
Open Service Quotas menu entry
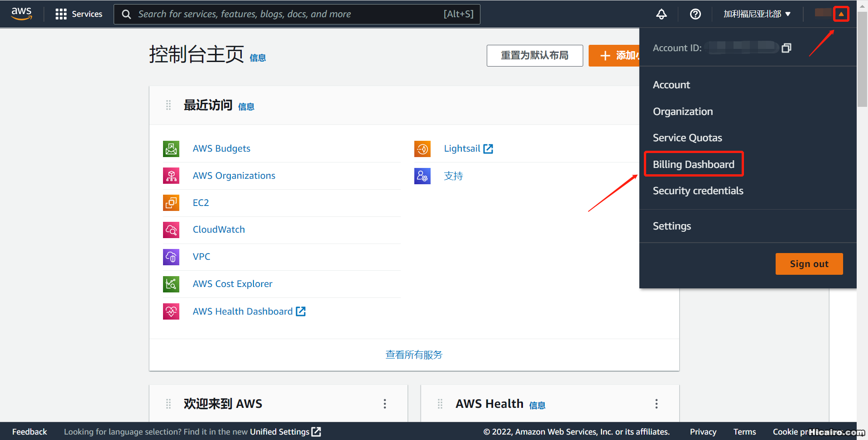pyautogui.click(x=687, y=138)
